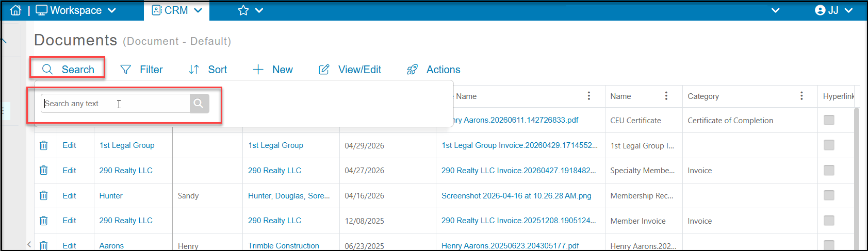Click the New document button

(x=273, y=70)
